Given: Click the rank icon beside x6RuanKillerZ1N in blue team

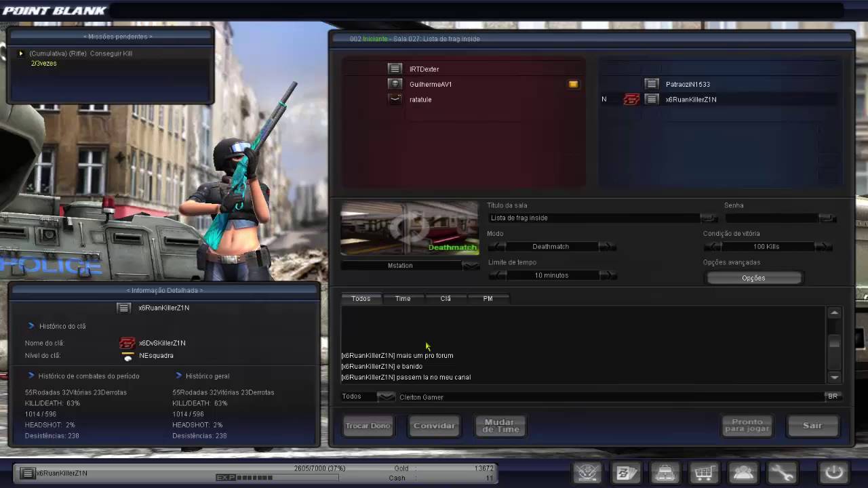Looking at the screenshot, I should click(x=652, y=99).
